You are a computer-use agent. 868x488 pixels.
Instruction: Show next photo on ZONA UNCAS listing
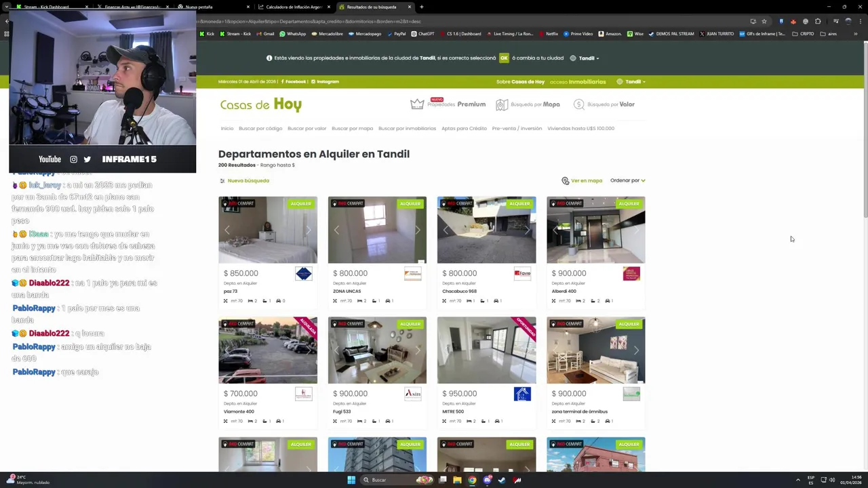[x=418, y=230]
